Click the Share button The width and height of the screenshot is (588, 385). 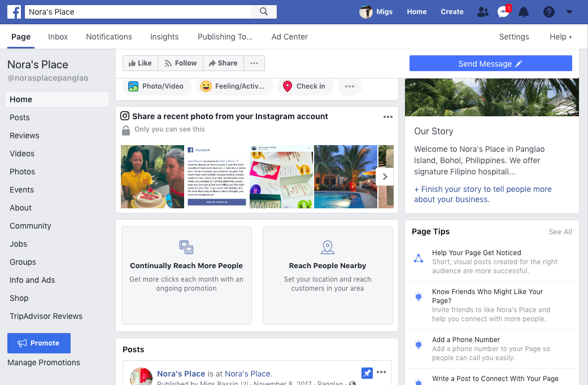click(x=224, y=63)
